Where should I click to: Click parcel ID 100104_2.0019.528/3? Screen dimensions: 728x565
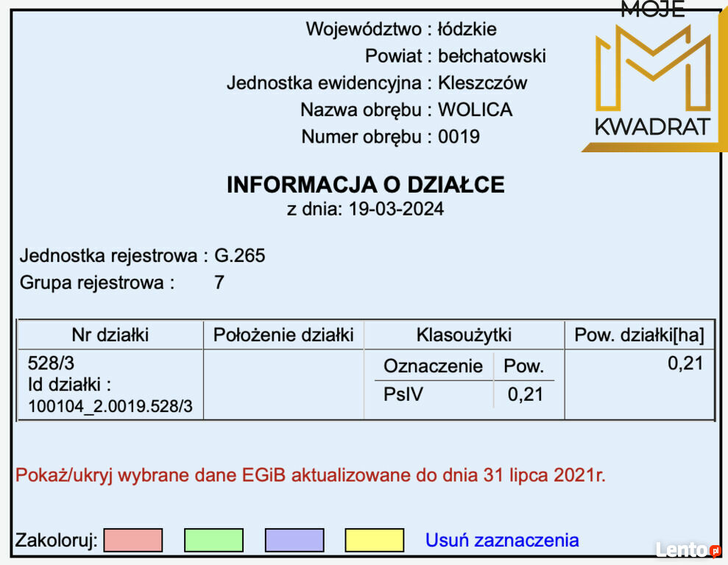tap(110, 406)
